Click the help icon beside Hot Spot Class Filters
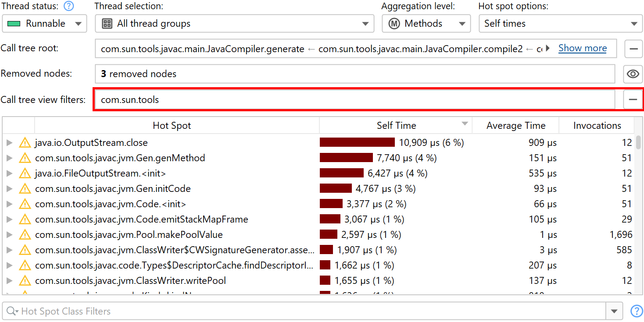 636,311
